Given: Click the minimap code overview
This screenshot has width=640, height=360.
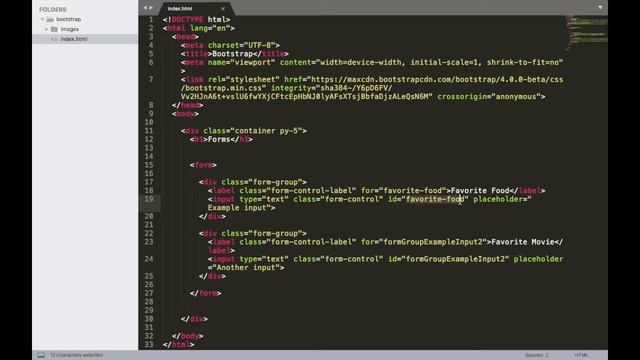Looking at the screenshot, I should 587,33.
